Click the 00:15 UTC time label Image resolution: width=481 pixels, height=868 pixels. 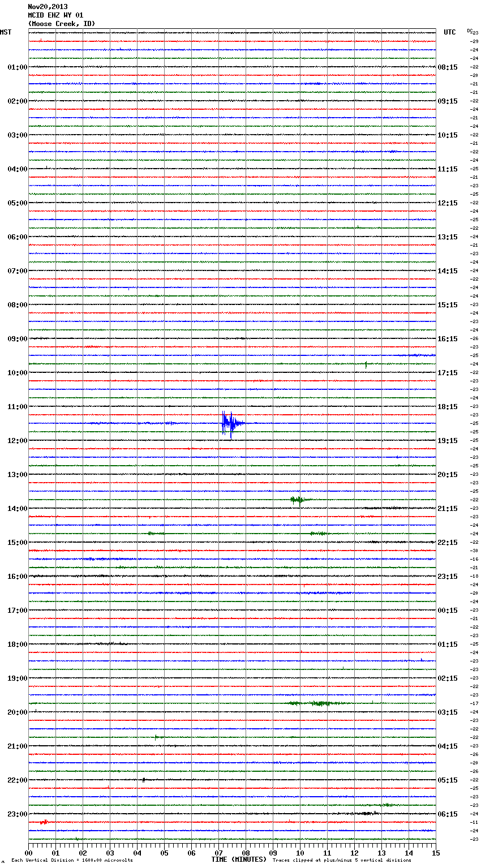coord(448,611)
